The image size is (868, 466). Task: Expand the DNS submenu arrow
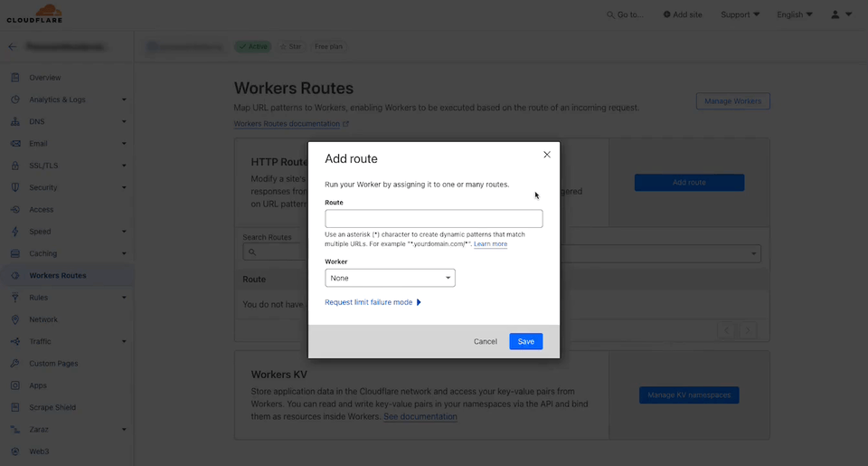tap(124, 121)
